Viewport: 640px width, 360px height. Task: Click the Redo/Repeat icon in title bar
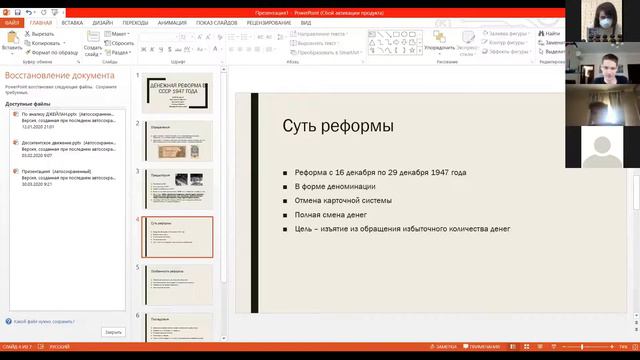(x=43, y=13)
